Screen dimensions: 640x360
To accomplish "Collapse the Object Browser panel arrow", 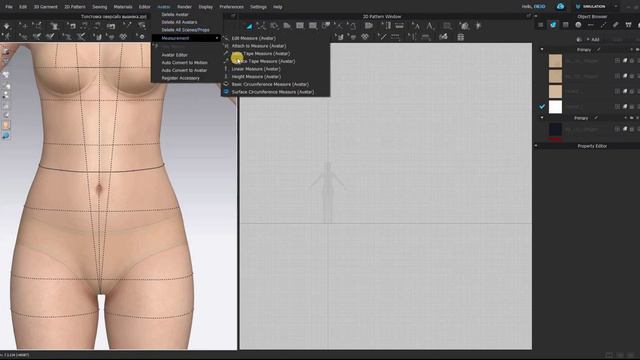I will click(x=536, y=16).
